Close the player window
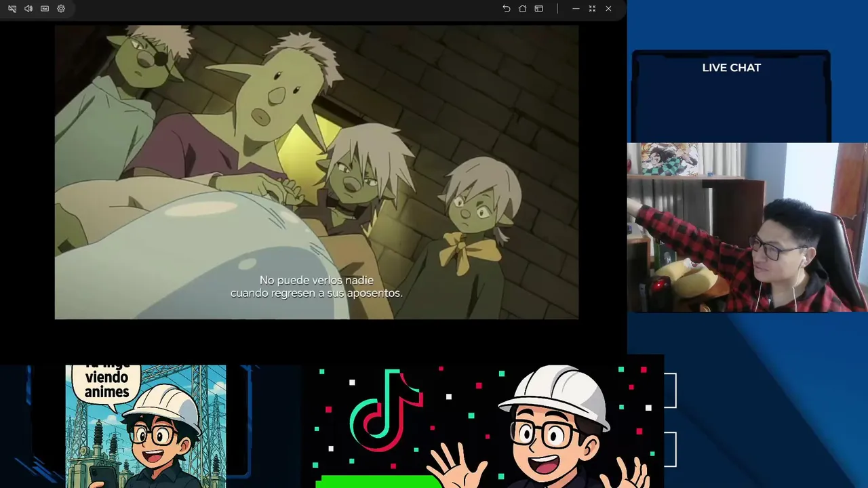The image size is (868, 488). (x=608, y=9)
